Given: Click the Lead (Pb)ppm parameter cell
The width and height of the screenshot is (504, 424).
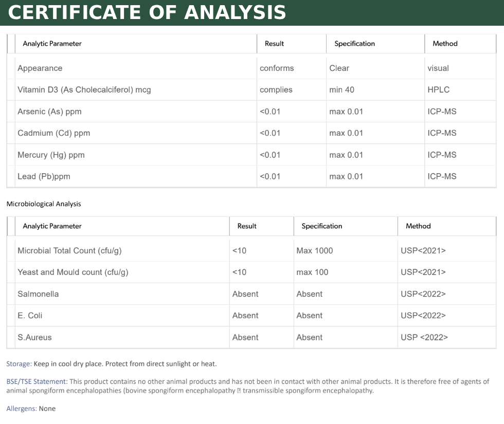Looking at the screenshot, I should (x=44, y=177).
